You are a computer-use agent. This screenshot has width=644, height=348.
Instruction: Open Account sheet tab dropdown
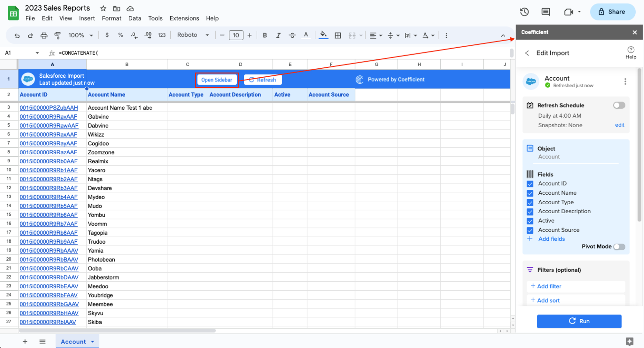[x=93, y=342]
